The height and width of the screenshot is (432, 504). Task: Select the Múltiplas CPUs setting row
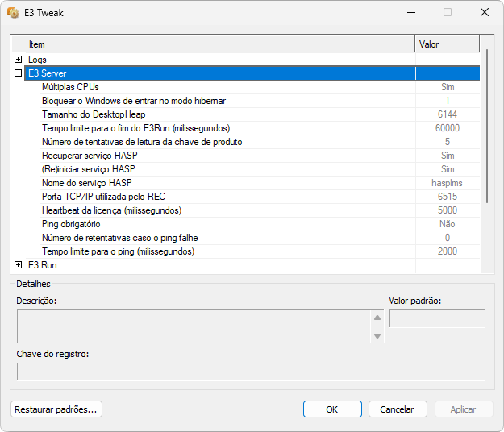point(70,87)
